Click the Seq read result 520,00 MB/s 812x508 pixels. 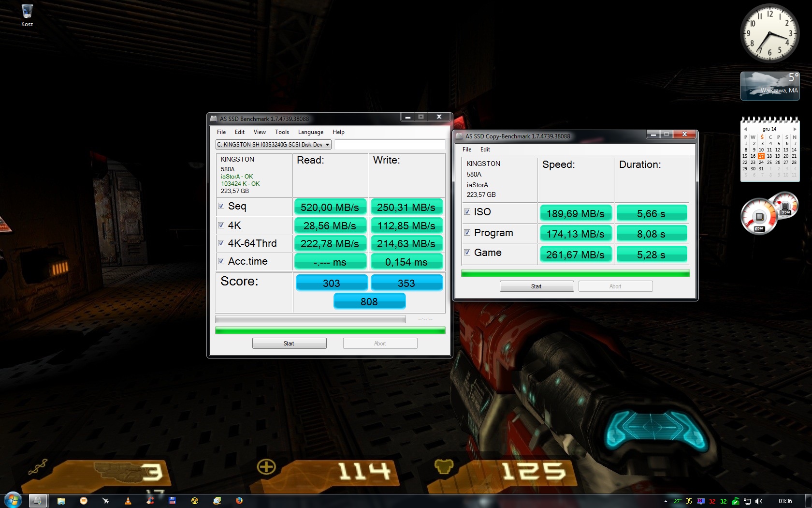330,207
